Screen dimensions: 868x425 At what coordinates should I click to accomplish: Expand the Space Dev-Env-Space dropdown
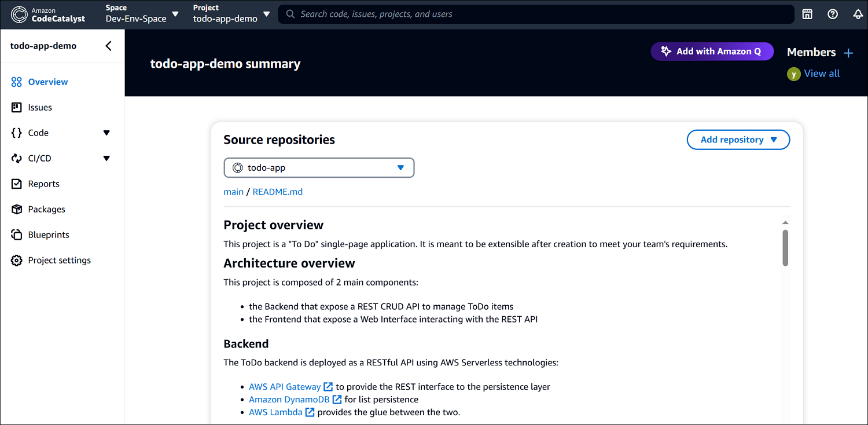coord(175,14)
